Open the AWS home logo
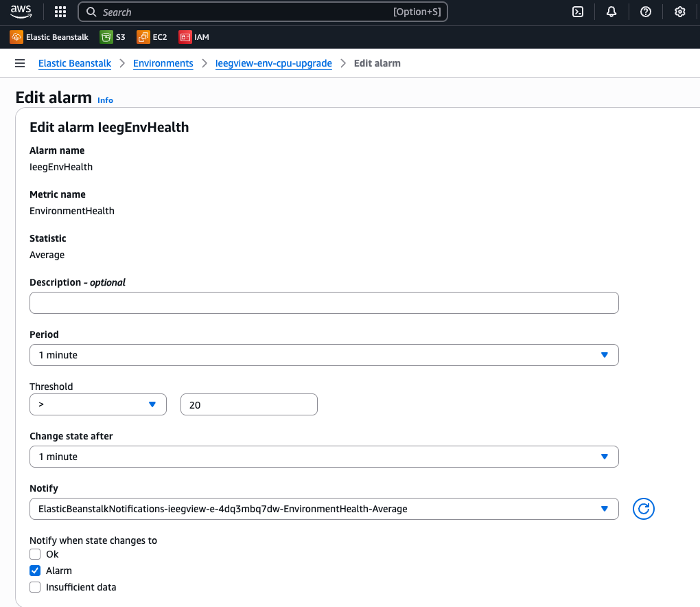700x607 pixels. [21, 12]
